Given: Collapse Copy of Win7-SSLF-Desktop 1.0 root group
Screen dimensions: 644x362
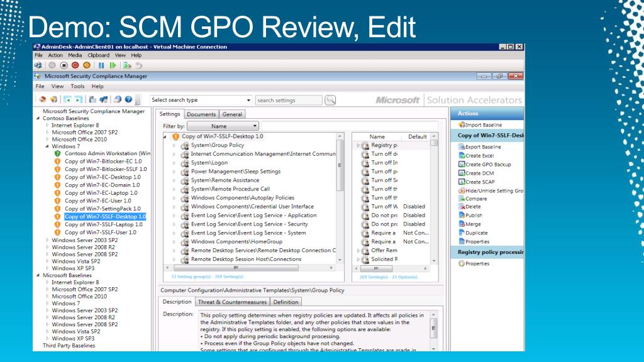Looking at the screenshot, I should coord(165,136).
